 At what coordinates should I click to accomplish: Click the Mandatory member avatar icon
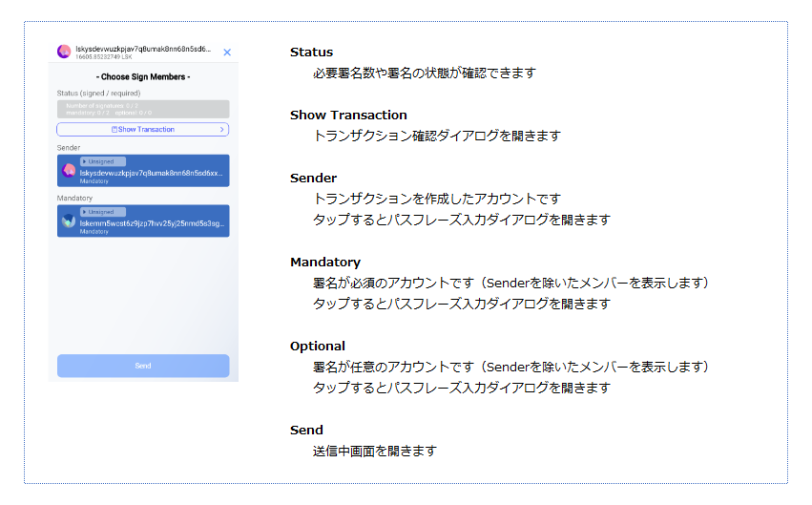click(x=69, y=221)
